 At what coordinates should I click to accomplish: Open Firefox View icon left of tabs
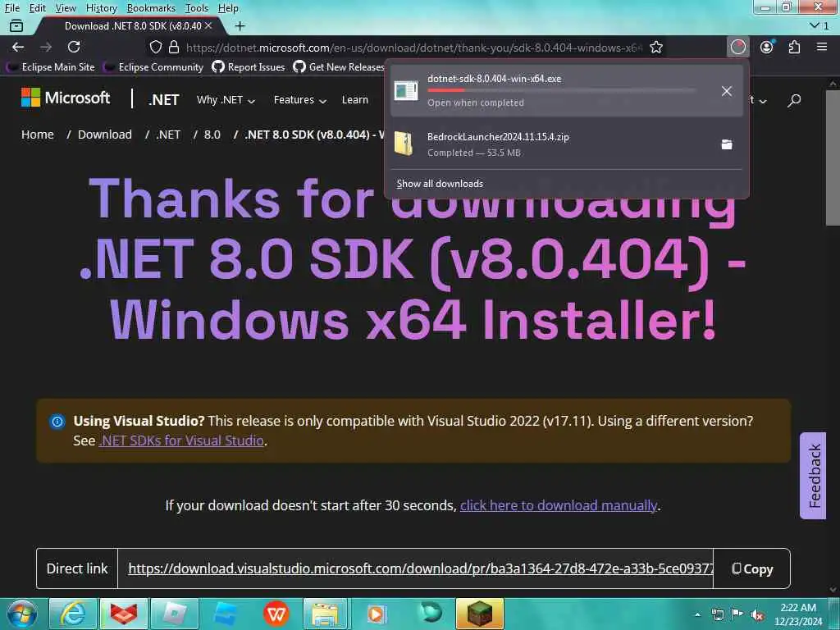pos(16,25)
